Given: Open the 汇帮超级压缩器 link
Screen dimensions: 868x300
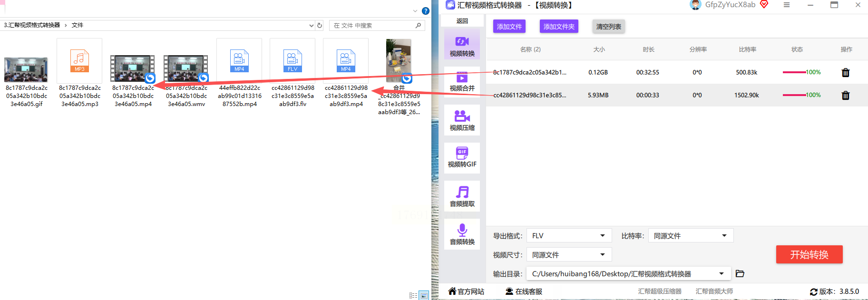Looking at the screenshot, I should (x=660, y=291).
